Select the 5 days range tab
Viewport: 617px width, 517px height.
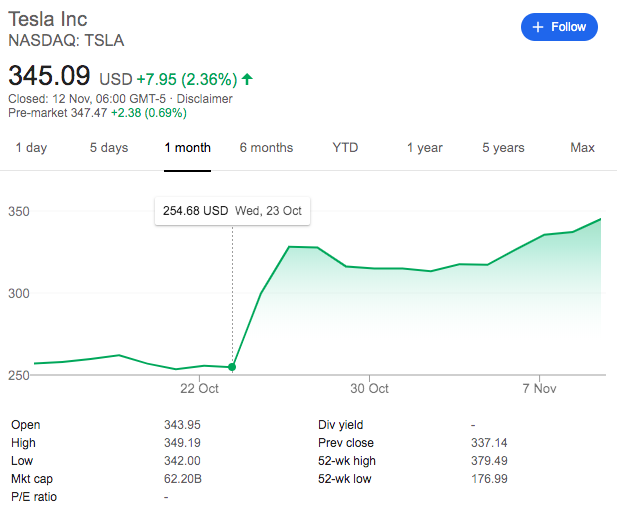click(x=109, y=148)
